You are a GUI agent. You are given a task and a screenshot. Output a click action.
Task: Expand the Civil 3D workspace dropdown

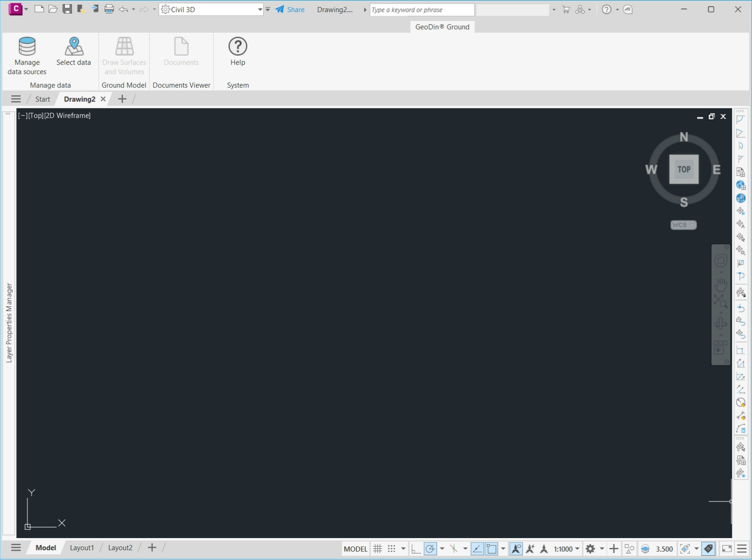(260, 10)
